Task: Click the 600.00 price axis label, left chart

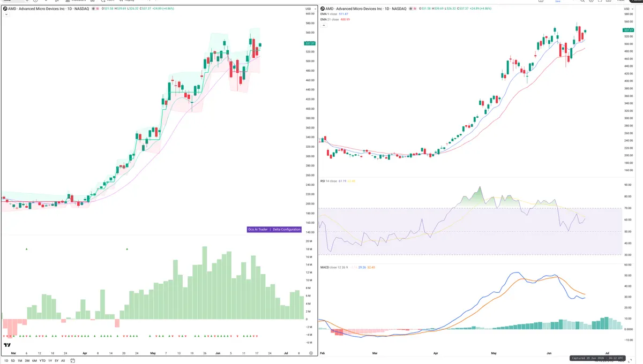Action: 310,14
